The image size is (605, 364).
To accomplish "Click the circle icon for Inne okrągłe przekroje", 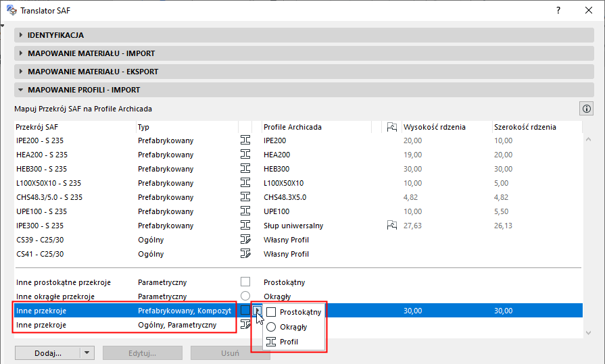I will pos(245,296).
